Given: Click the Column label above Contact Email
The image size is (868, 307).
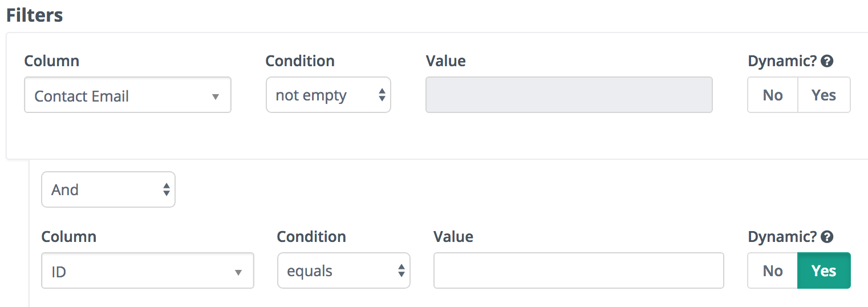Looking at the screenshot, I should 52,61.
